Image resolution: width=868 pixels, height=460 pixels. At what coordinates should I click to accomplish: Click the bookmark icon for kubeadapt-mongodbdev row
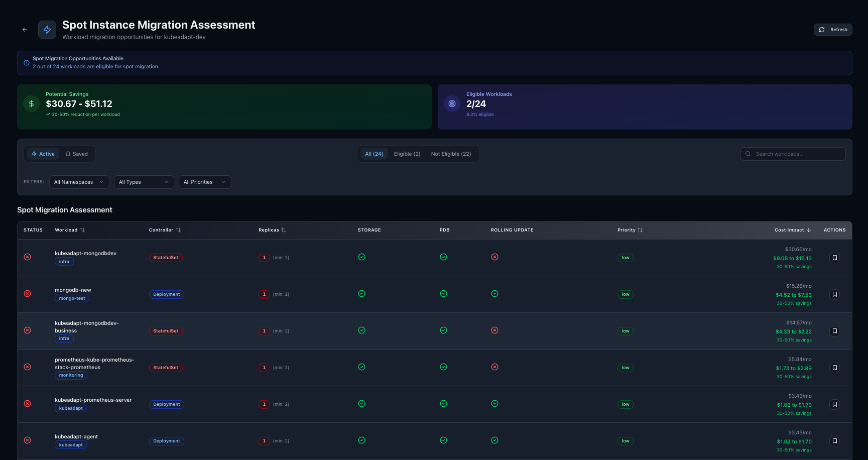(835, 258)
